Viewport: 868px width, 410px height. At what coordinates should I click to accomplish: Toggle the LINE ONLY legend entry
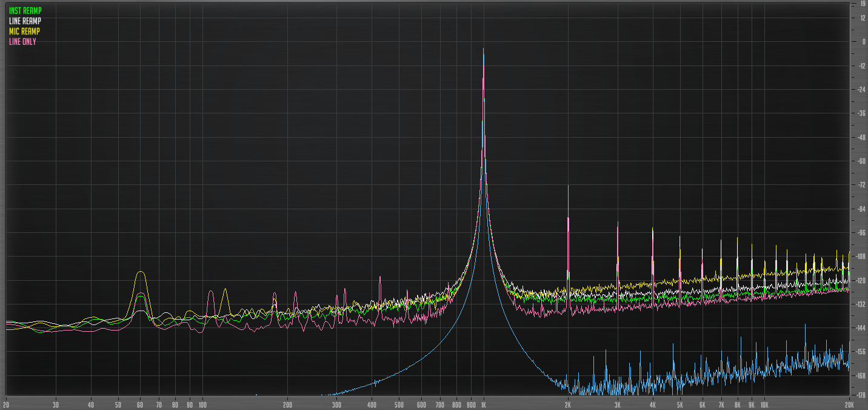pyautogui.click(x=21, y=42)
